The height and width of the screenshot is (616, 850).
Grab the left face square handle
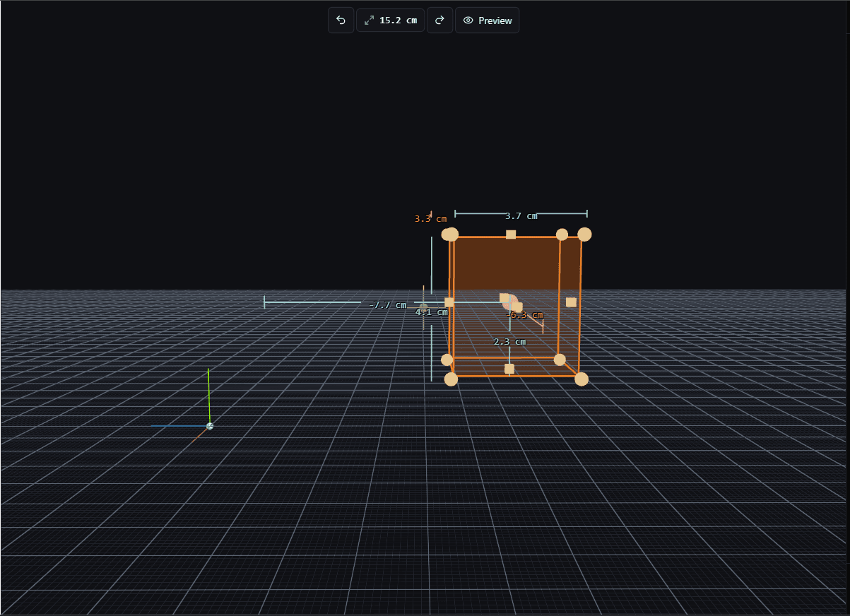tap(449, 302)
